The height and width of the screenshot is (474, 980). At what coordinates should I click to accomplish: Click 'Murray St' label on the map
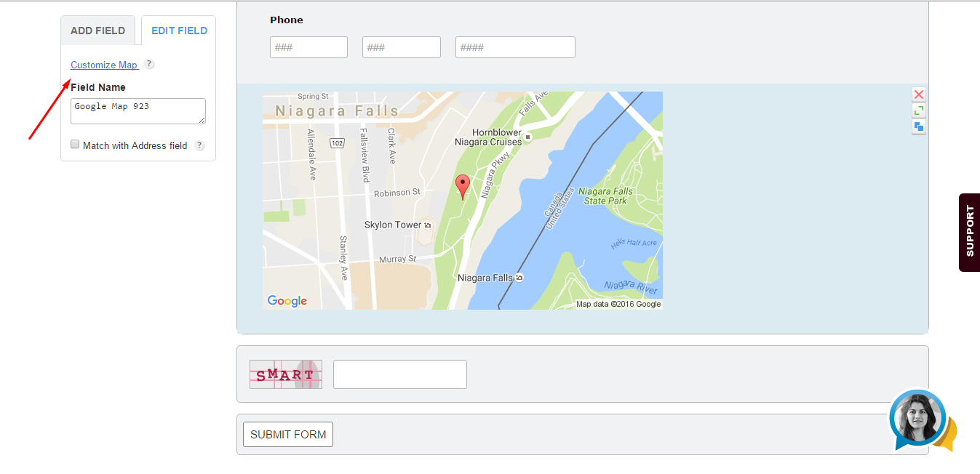tap(397, 259)
